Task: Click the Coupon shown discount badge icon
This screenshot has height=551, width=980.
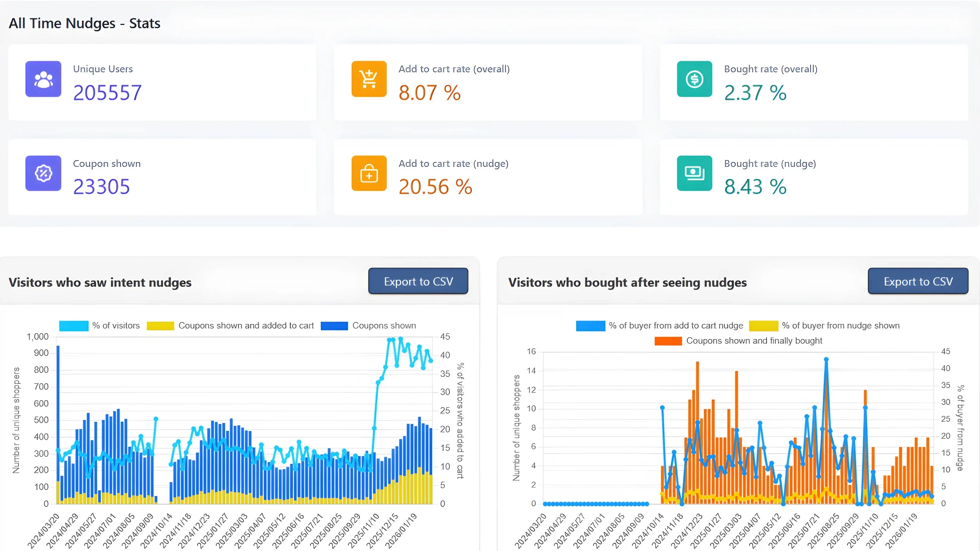Action: point(43,174)
